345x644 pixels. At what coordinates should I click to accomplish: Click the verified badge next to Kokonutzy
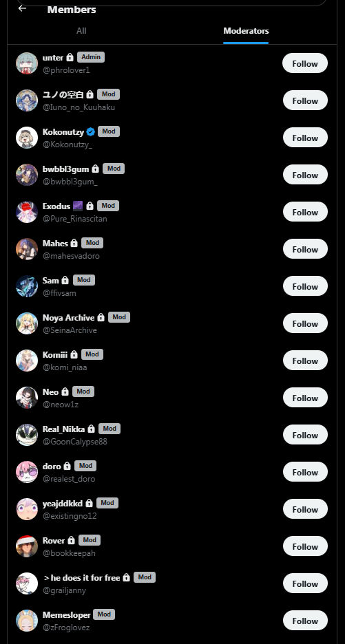pos(91,132)
